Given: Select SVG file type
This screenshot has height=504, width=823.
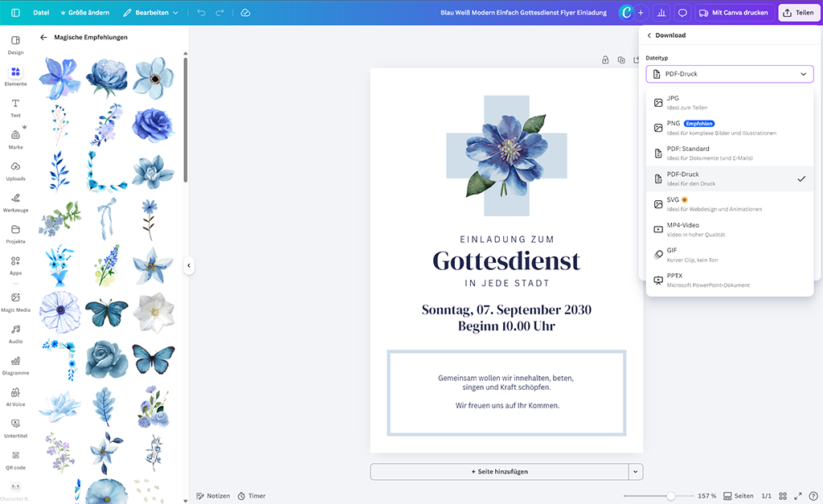Looking at the screenshot, I should [x=730, y=204].
